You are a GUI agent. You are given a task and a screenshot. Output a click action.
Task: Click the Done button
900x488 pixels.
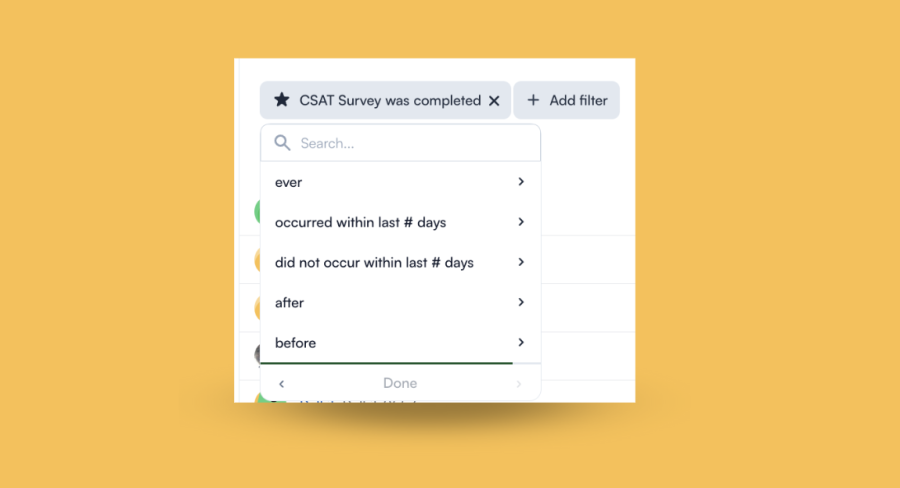(400, 383)
